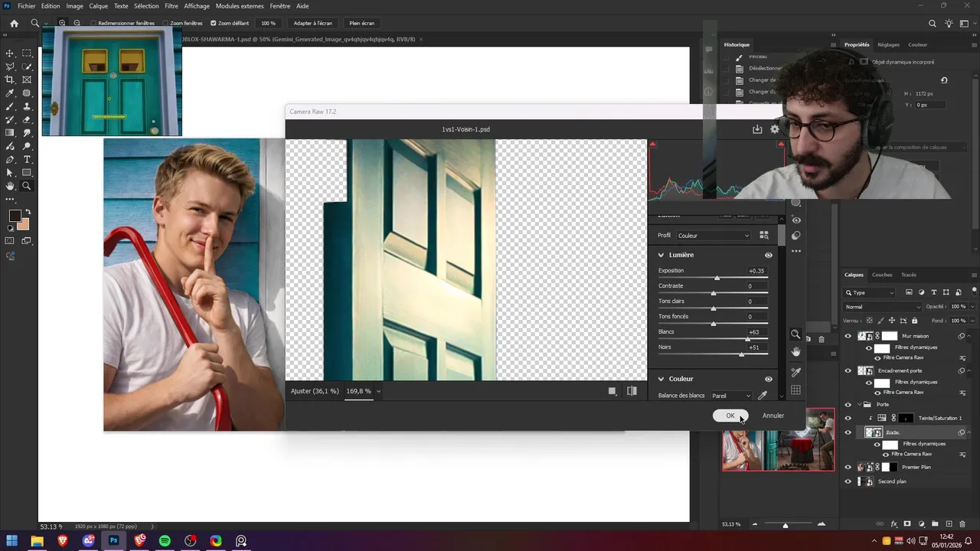Select the Eraser tool
The height and width of the screenshot is (551, 980).
tap(27, 119)
